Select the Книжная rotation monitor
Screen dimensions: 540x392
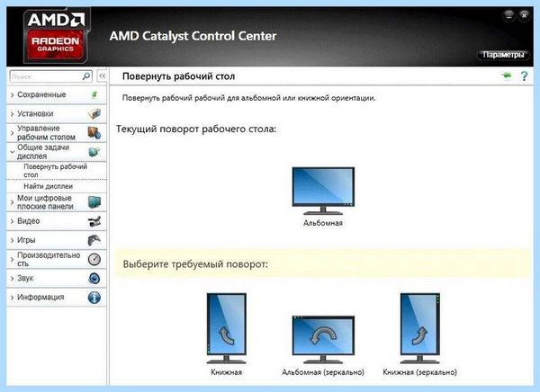226,328
